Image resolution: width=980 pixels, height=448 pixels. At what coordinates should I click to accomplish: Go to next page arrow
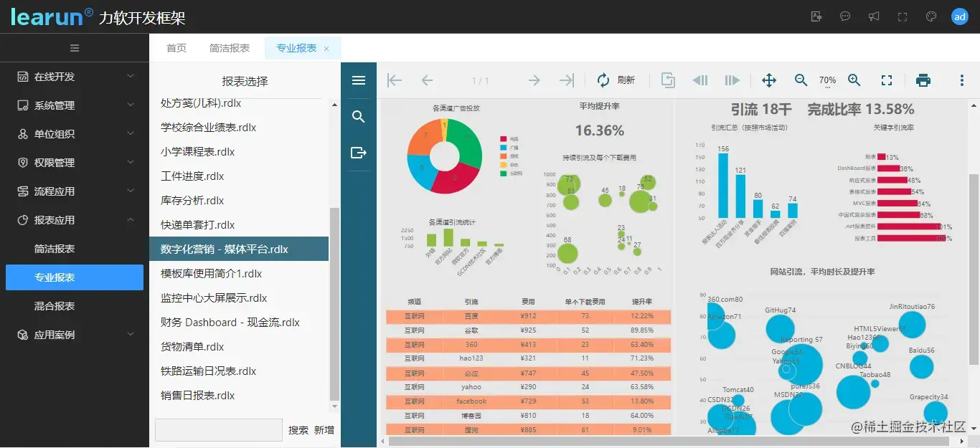(534, 80)
